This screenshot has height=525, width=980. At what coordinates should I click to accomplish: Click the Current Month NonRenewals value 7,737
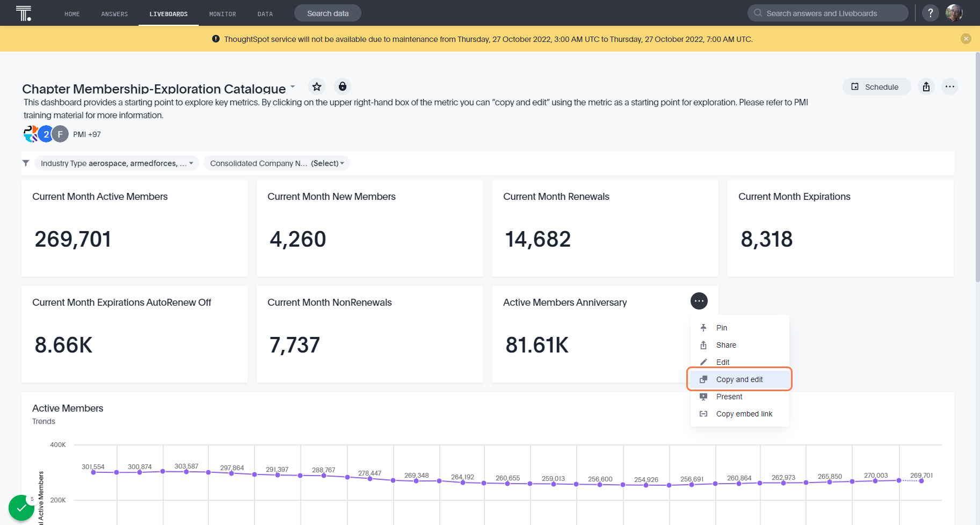[x=294, y=345]
